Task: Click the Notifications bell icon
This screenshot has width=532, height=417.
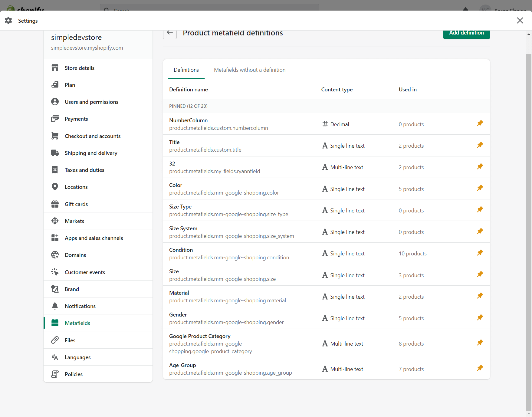Action: (x=55, y=306)
